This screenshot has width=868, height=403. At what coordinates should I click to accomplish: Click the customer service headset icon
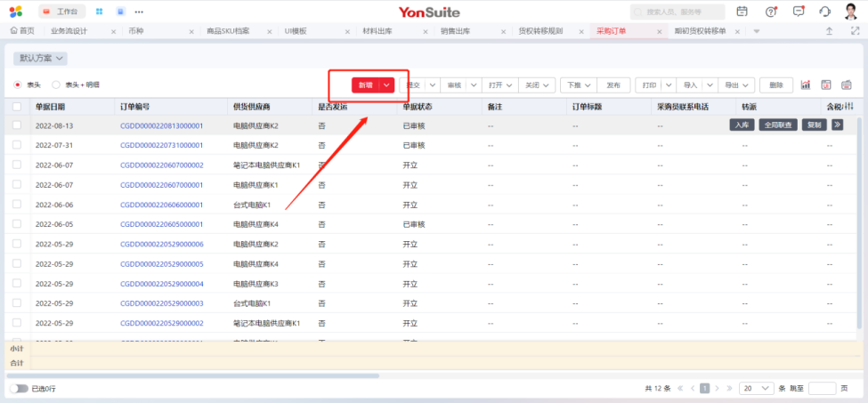point(824,11)
